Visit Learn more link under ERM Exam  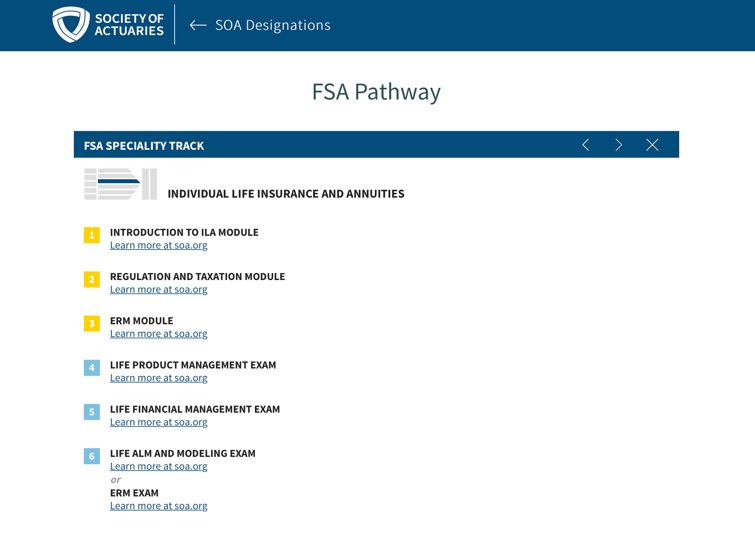tap(158, 506)
